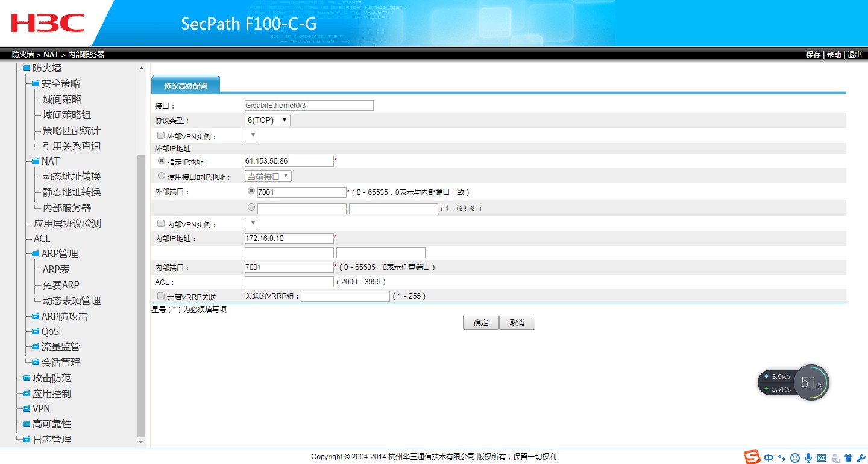Expand the 应用控制 folder icon
Screen dimensions: 868x464
click(x=27, y=394)
